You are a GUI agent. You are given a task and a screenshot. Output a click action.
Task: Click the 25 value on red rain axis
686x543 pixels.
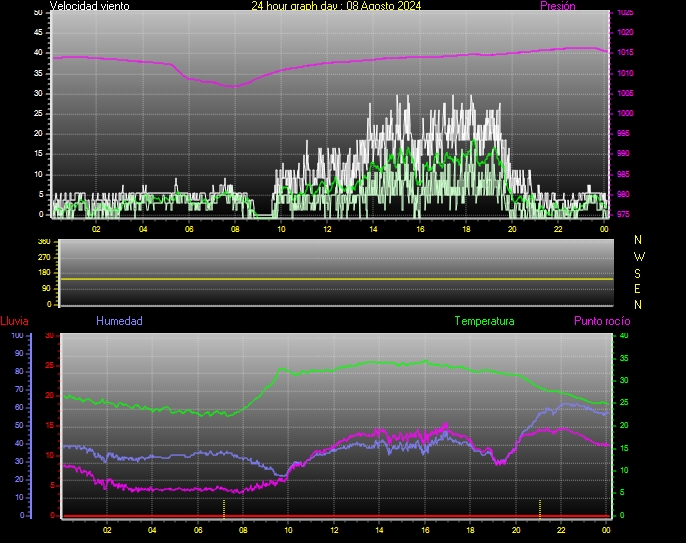pos(49,365)
